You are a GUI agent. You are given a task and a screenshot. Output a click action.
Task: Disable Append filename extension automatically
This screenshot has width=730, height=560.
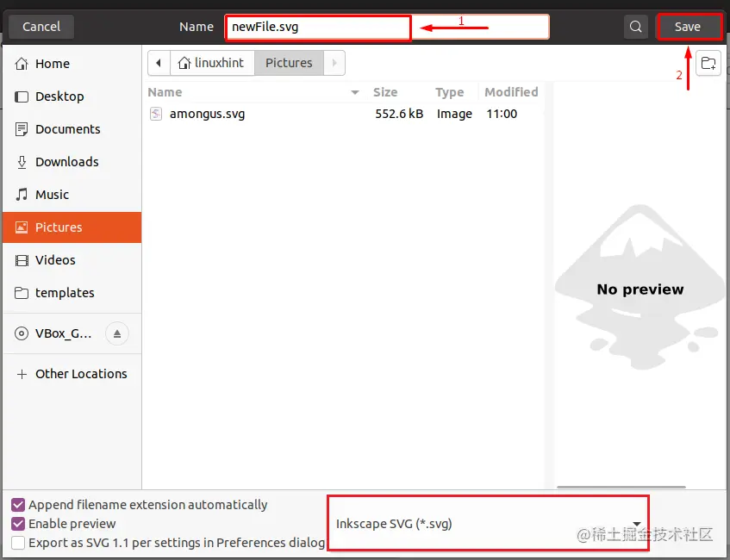pyautogui.click(x=18, y=505)
